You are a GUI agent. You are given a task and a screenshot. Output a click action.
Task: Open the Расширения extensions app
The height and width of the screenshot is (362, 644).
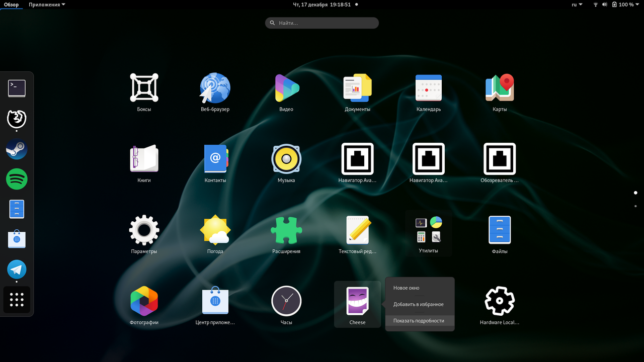point(286,230)
